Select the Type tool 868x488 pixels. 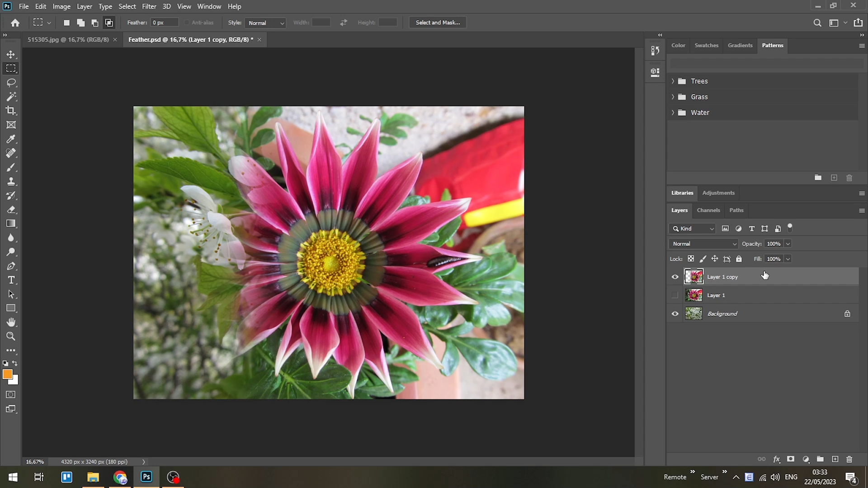(x=11, y=280)
